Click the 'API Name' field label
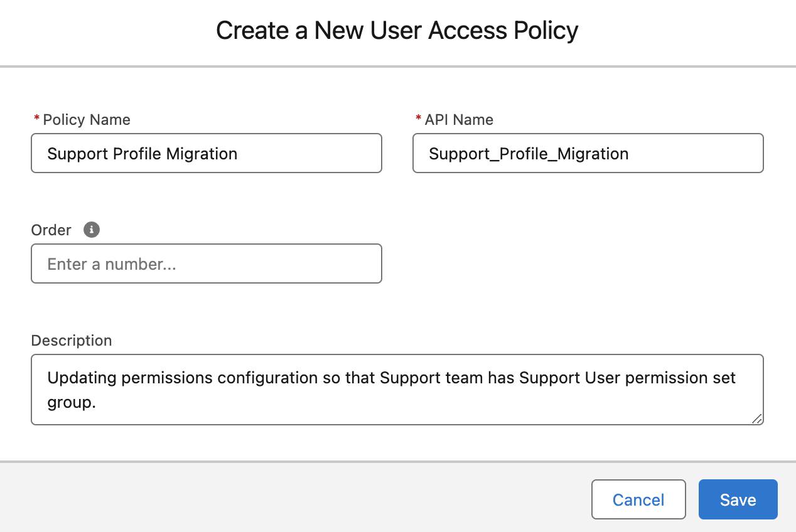Image resolution: width=796 pixels, height=532 pixels. click(x=459, y=120)
